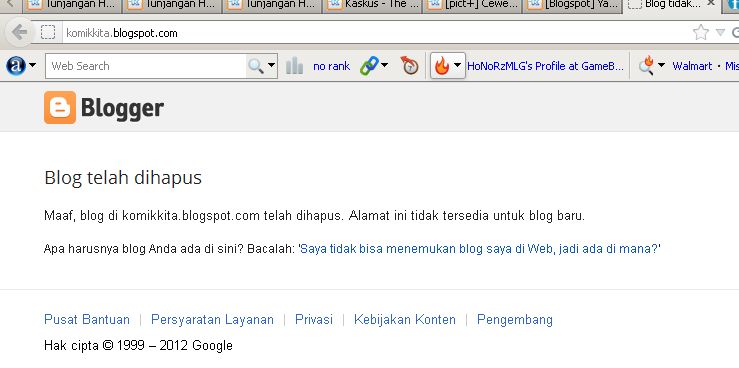
Task: Open the Kebijakan Konten footer link
Action: point(405,319)
